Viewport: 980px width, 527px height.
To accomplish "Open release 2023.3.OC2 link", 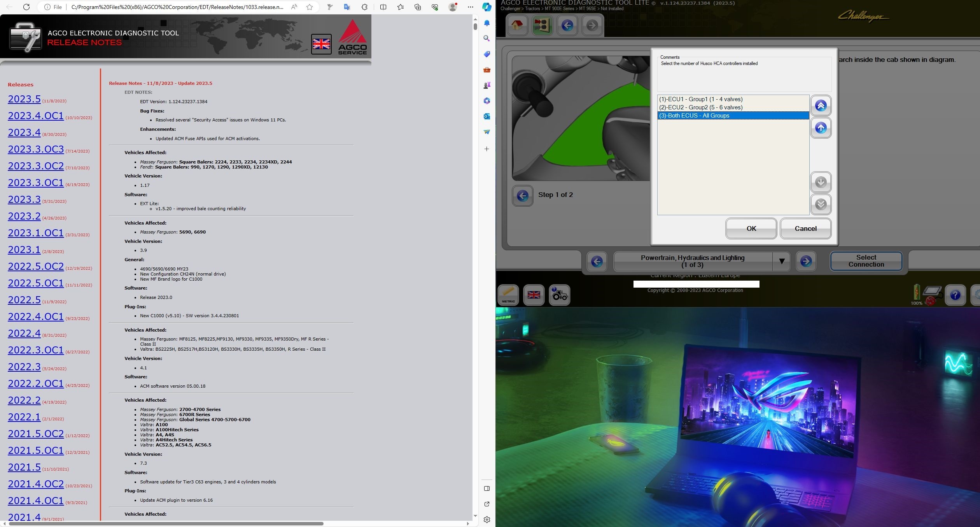I will 36,166.
